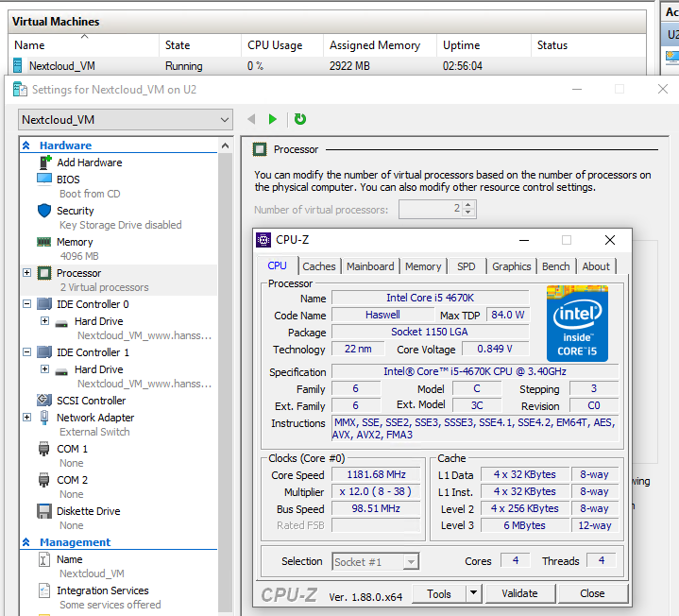The height and width of the screenshot is (616, 679).
Task: Click the virtual processors number field
Action: point(431,209)
